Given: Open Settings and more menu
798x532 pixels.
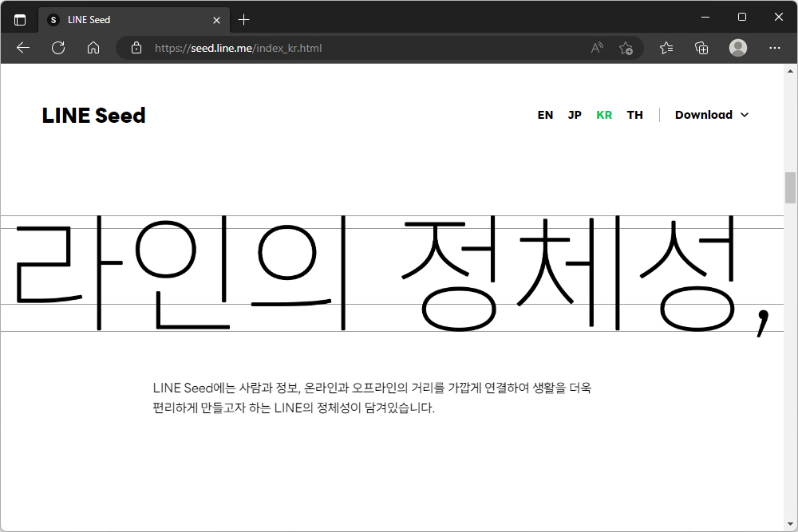Looking at the screenshot, I should coord(775,48).
